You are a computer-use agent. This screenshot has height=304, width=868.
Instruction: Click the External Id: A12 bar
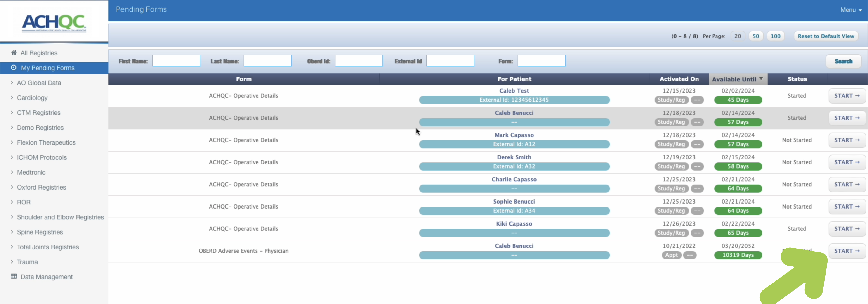tap(514, 144)
